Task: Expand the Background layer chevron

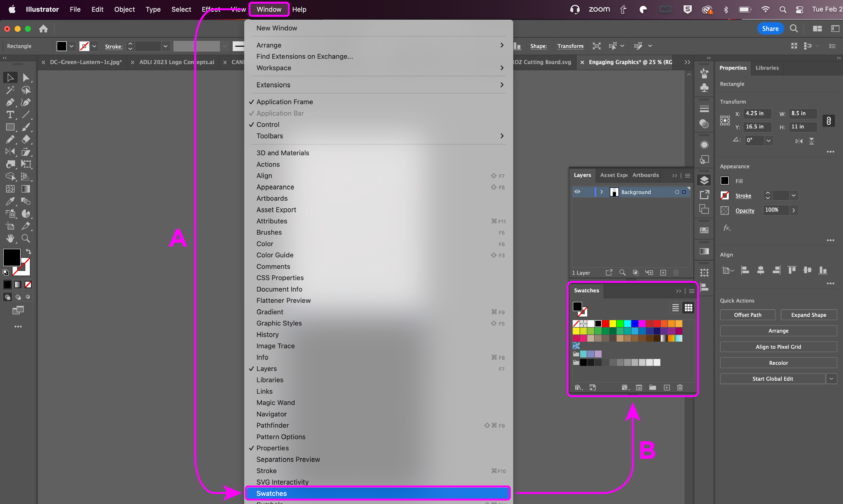Action: (x=601, y=192)
